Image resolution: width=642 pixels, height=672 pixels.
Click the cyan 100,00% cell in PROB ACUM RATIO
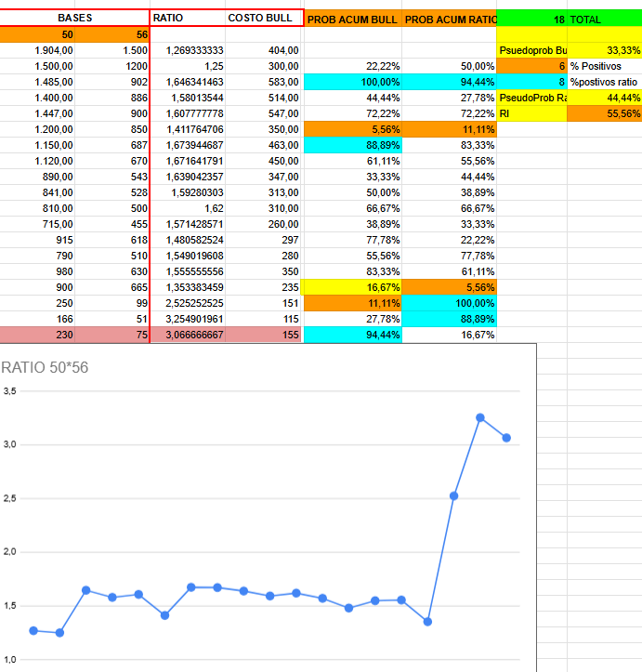click(x=450, y=303)
